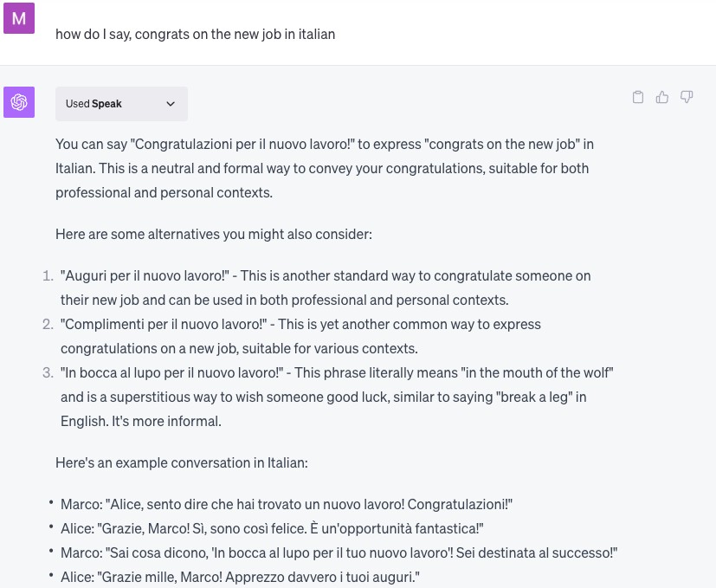Give the response a thumbs up
Viewport: 716px width, 588px height.
click(x=662, y=97)
